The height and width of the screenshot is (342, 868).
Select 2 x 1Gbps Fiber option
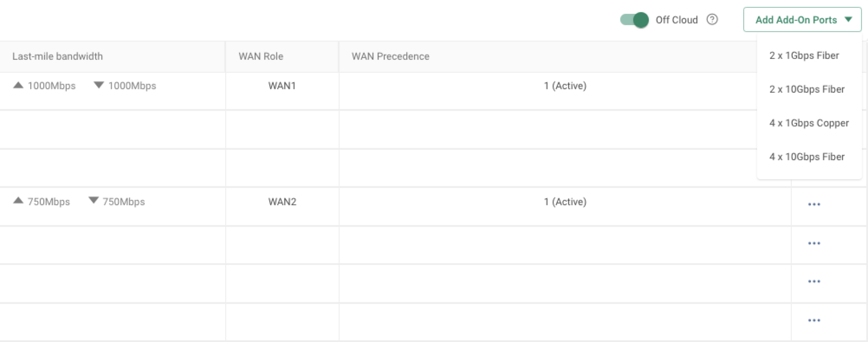[x=804, y=55]
